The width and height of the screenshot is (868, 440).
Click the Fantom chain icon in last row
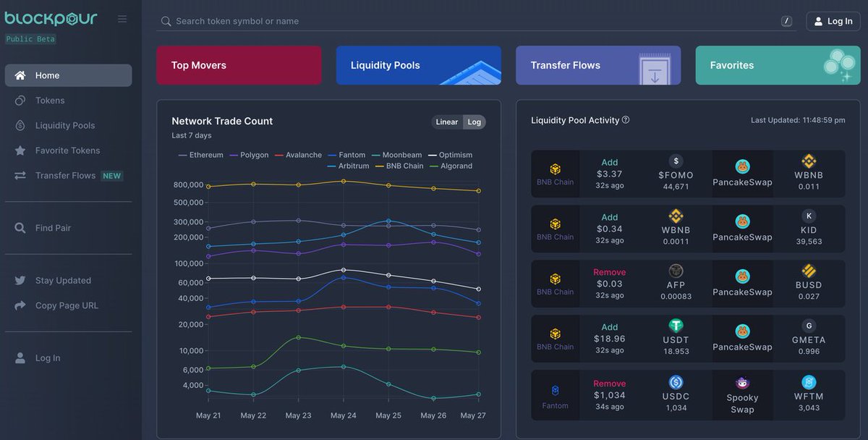click(556, 390)
